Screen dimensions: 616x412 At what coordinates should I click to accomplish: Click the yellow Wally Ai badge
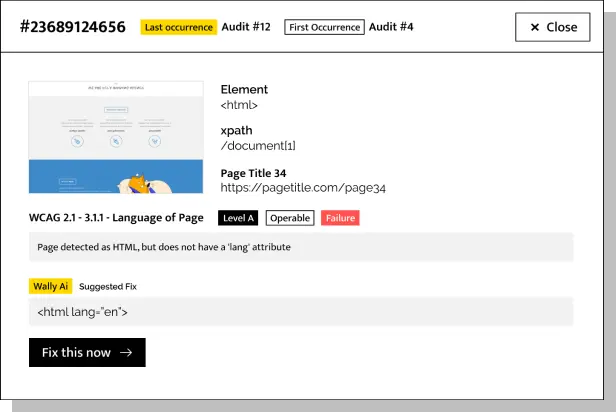pyautogui.click(x=50, y=286)
